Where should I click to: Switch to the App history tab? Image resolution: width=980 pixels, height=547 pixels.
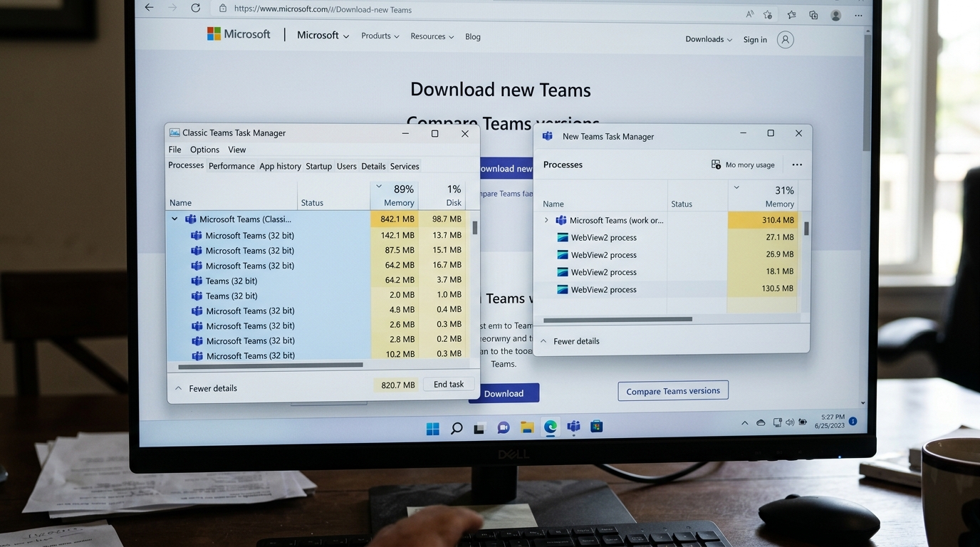280,166
